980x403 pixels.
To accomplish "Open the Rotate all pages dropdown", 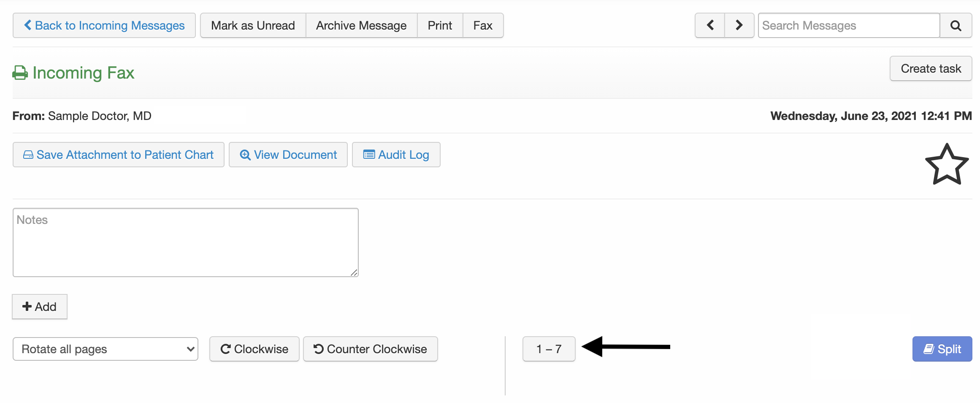I will click(106, 349).
